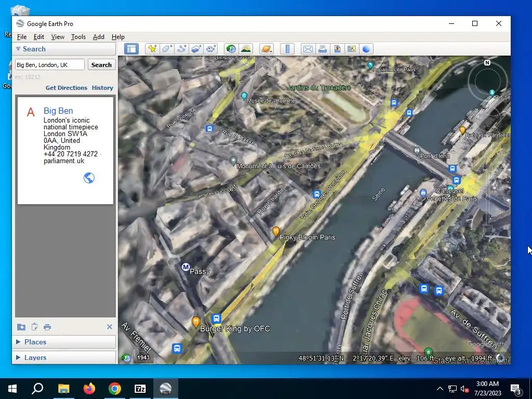Screen dimensions: 532x399
Task: Click the N on the compass
Action: [487, 62]
